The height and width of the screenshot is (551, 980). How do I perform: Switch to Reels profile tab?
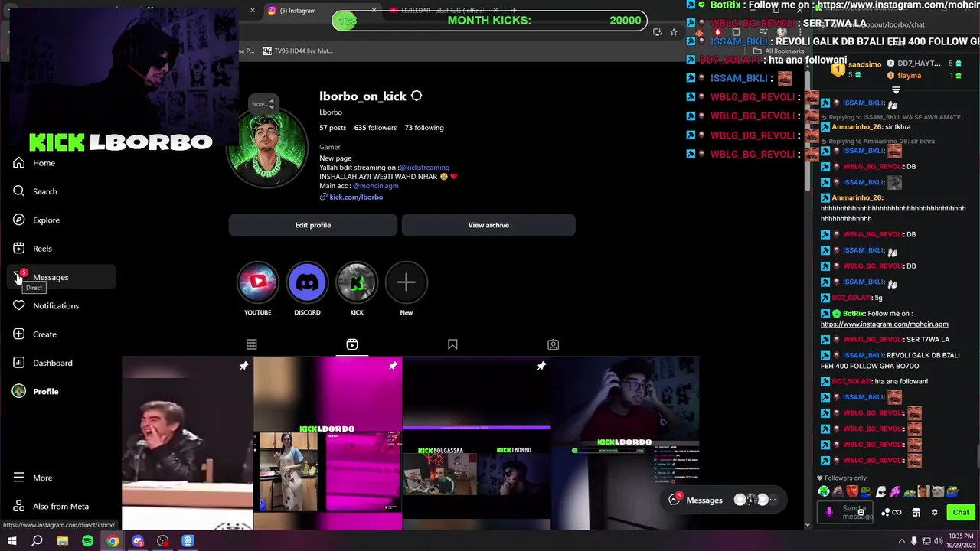(352, 344)
